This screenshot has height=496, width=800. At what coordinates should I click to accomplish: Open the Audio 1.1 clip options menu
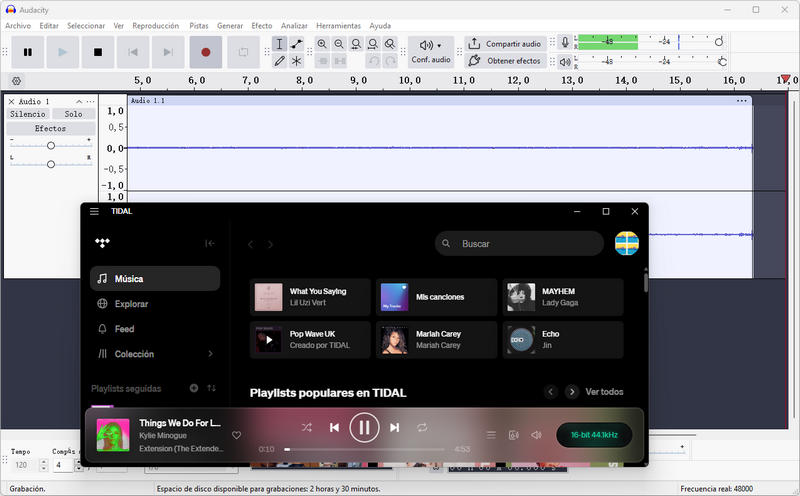coord(741,101)
